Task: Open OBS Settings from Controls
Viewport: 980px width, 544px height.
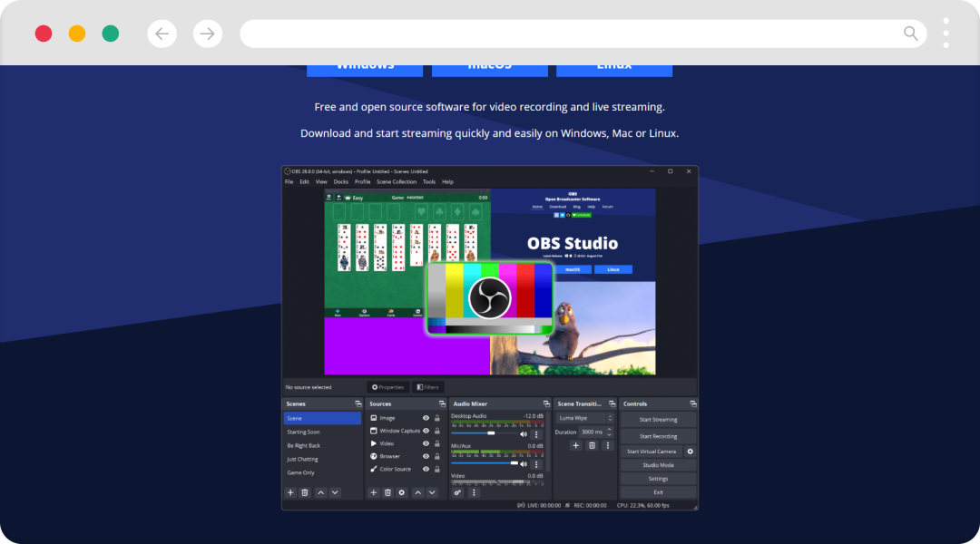Action: (658, 479)
